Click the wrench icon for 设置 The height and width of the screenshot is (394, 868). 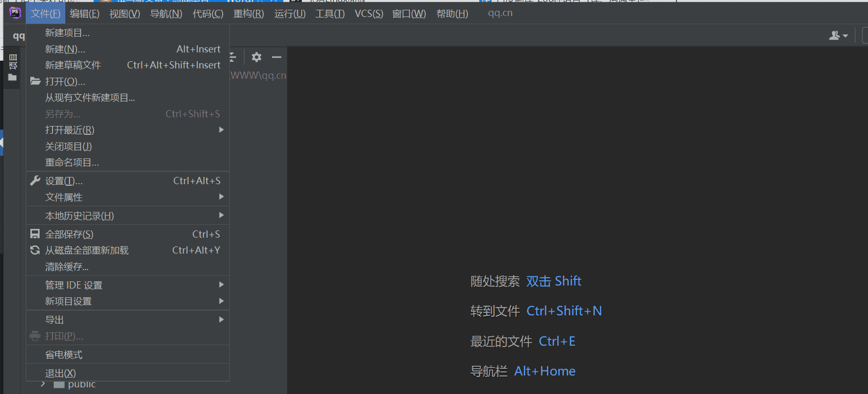(x=35, y=181)
